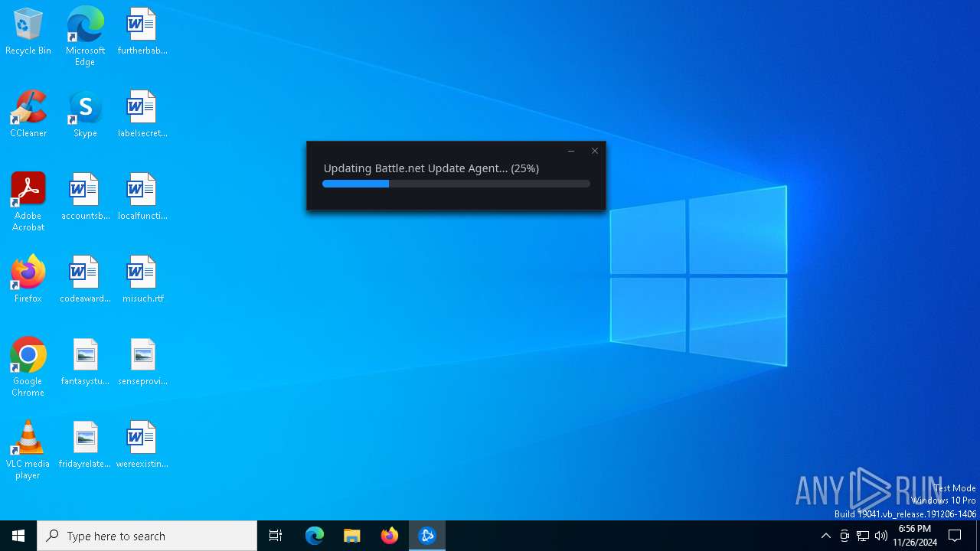The height and width of the screenshot is (551, 980).
Task: Focus the Battle.net taskbar button
Action: [427, 536]
